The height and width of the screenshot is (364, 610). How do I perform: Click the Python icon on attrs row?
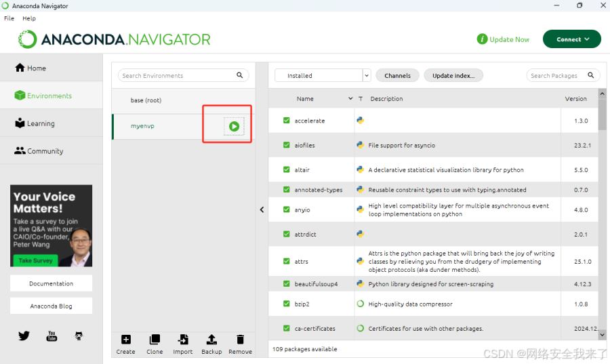click(x=361, y=261)
